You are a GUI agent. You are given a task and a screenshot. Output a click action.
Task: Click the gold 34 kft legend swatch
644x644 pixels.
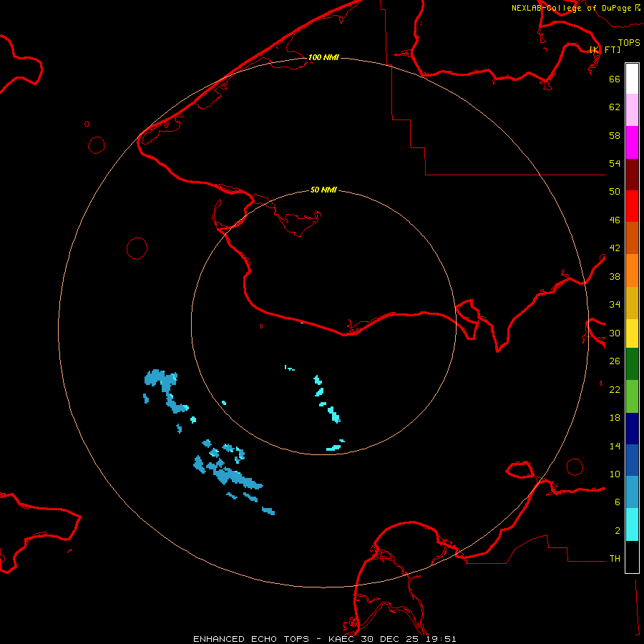pos(632,303)
